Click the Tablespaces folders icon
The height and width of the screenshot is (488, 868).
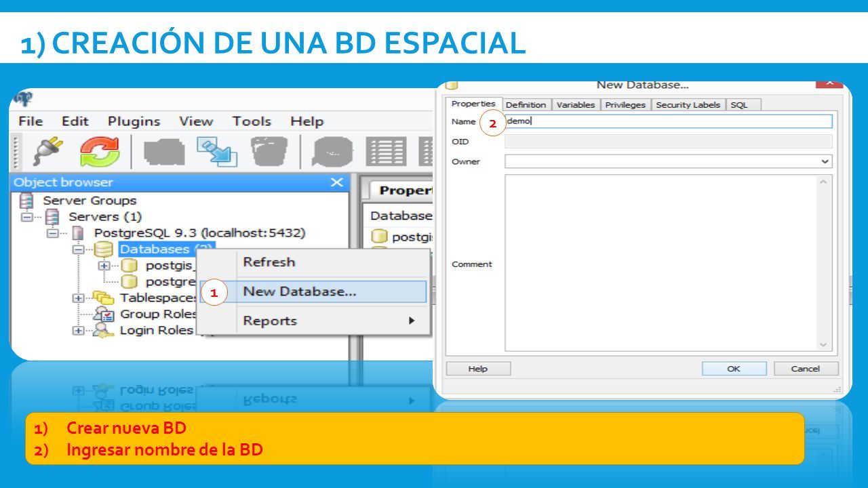point(104,298)
